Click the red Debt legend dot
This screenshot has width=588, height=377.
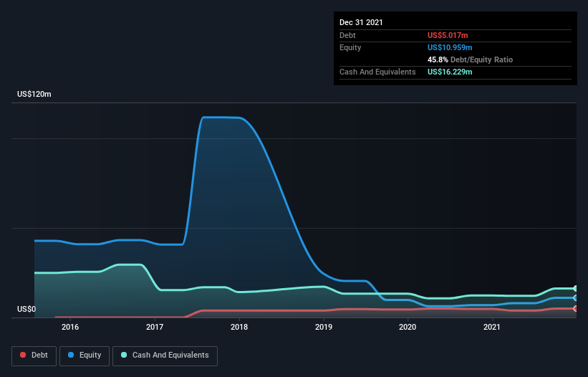point(23,355)
